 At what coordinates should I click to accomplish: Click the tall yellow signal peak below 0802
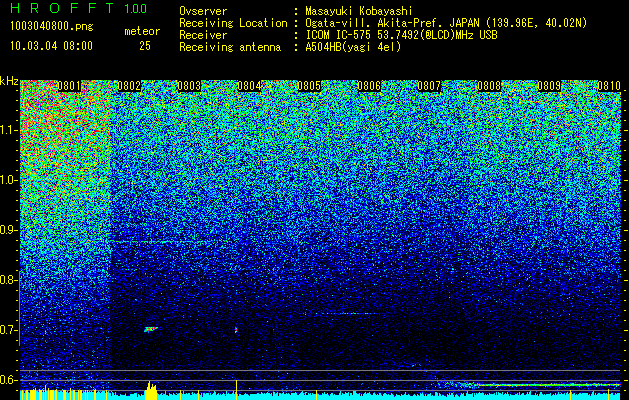tap(151, 390)
